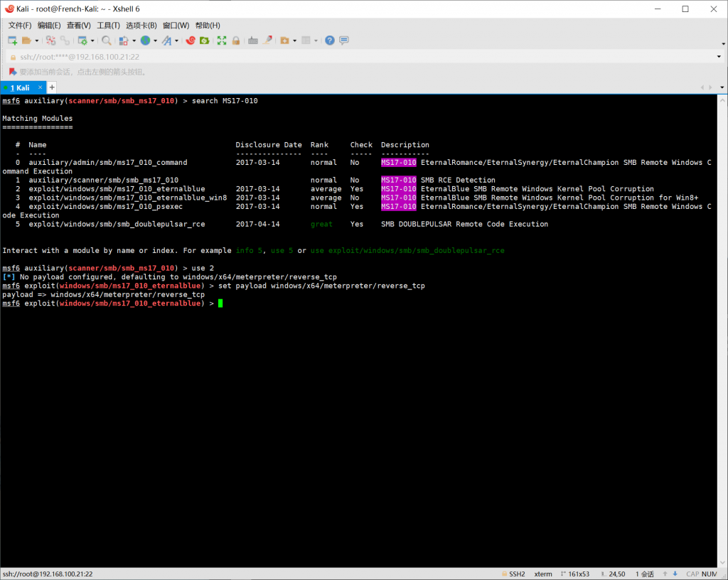Open the Find magnifier tool

coord(107,41)
